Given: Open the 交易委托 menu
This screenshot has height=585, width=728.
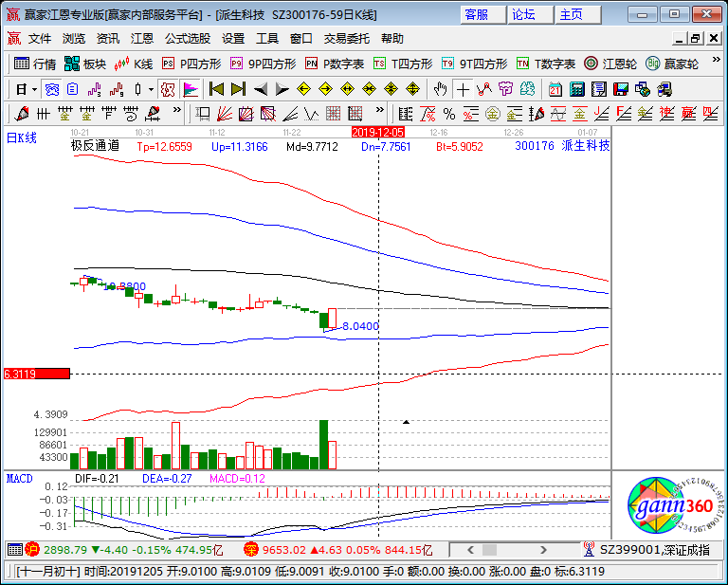Looking at the screenshot, I should 347,39.
